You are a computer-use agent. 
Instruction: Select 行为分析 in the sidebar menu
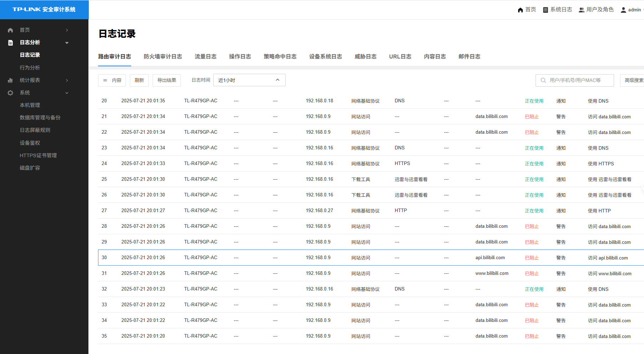click(x=30, y=67)
